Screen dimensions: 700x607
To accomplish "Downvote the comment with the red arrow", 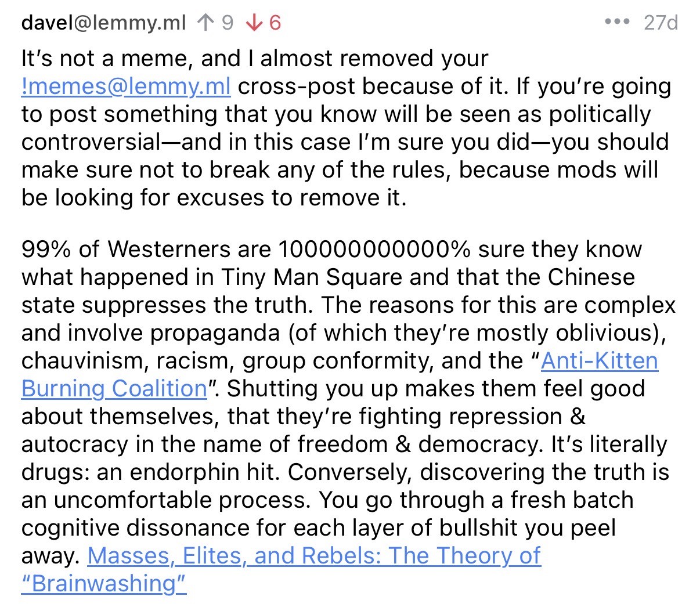I will pos(254,23).
